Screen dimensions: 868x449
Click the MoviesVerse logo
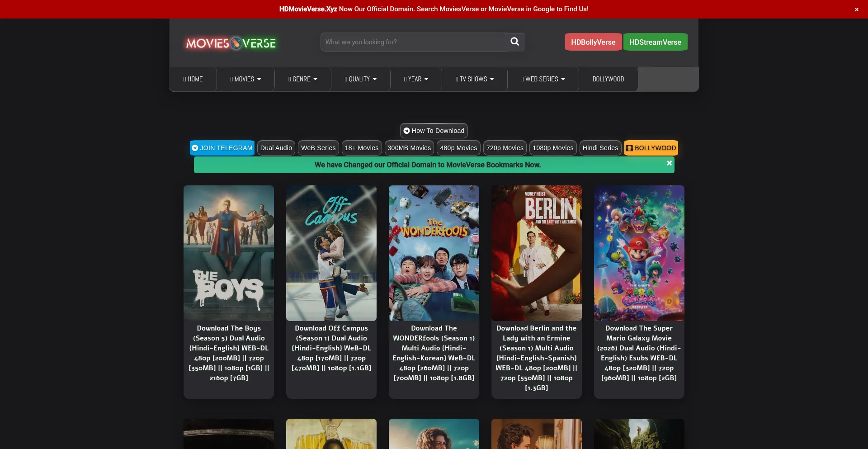[x=231, y=43]
